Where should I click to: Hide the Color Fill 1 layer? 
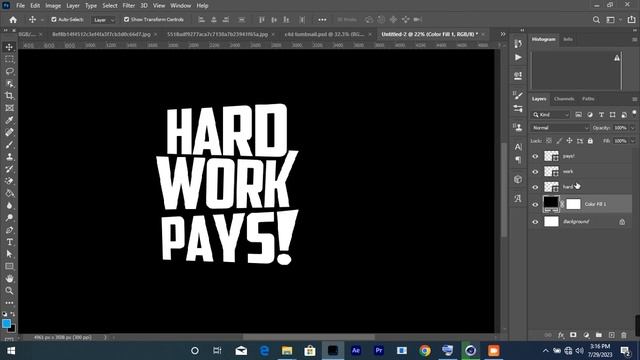[x=535, y=204]
